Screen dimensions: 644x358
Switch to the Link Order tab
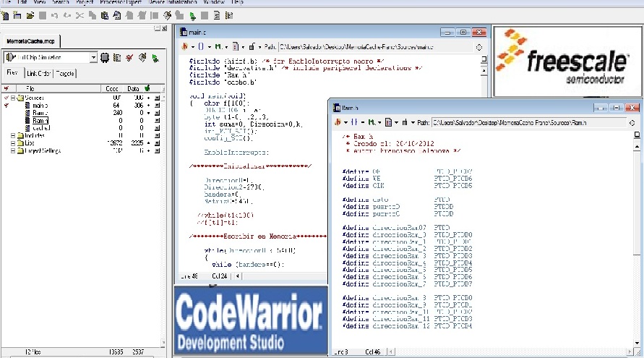pyautogui.click(x=38, y=73)
